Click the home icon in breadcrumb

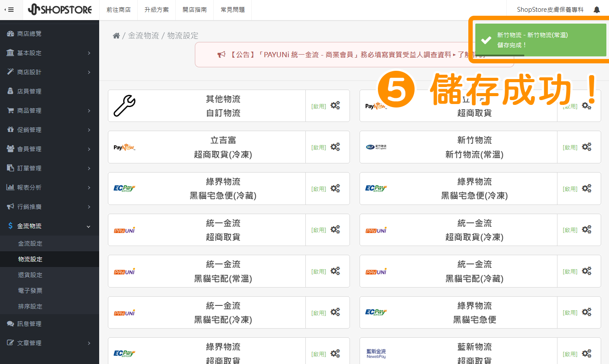coord(116,36)
